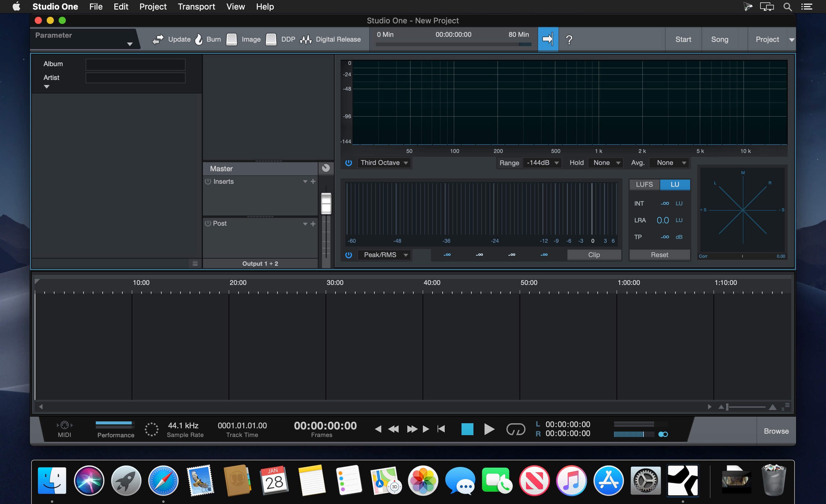Screen dimensions: 826x504
Task: Open the Avg. None dropdown
Action: (x=669, y=163)
